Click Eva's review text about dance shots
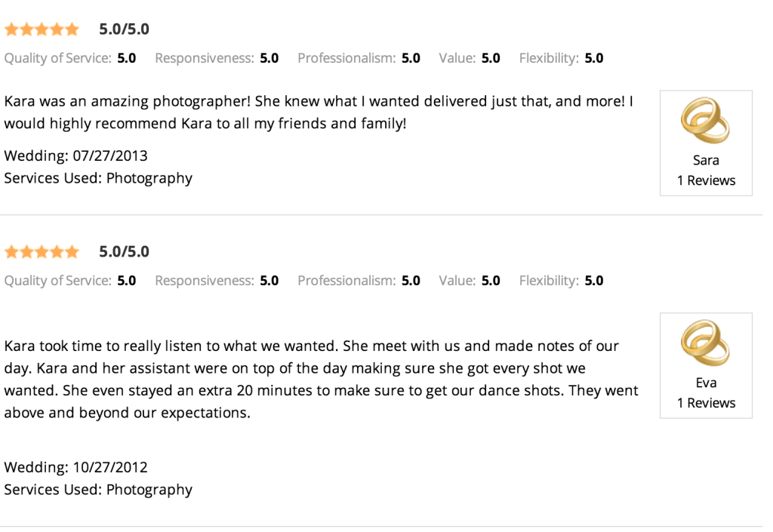Screen dimensions: 773x532 [x=321, y=380]
